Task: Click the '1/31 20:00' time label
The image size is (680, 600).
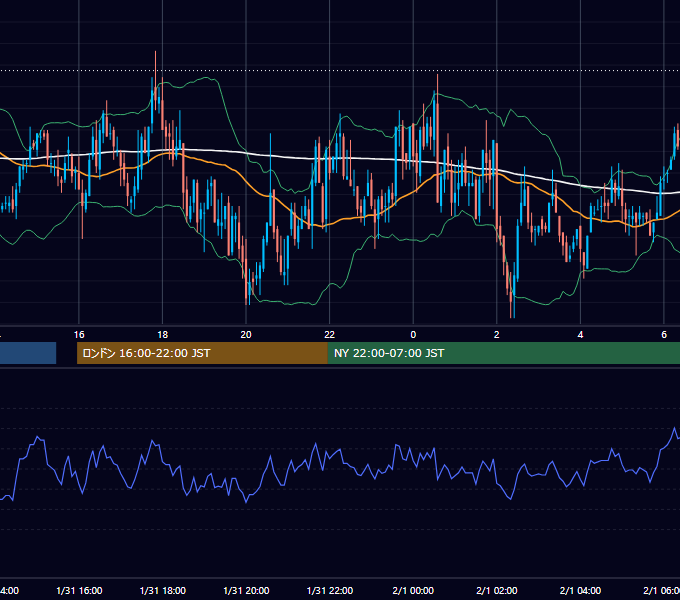Action: (x=246, y=590)
